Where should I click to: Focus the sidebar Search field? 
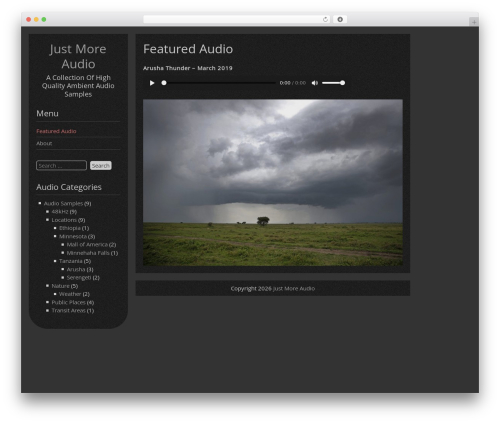point(61,166)
